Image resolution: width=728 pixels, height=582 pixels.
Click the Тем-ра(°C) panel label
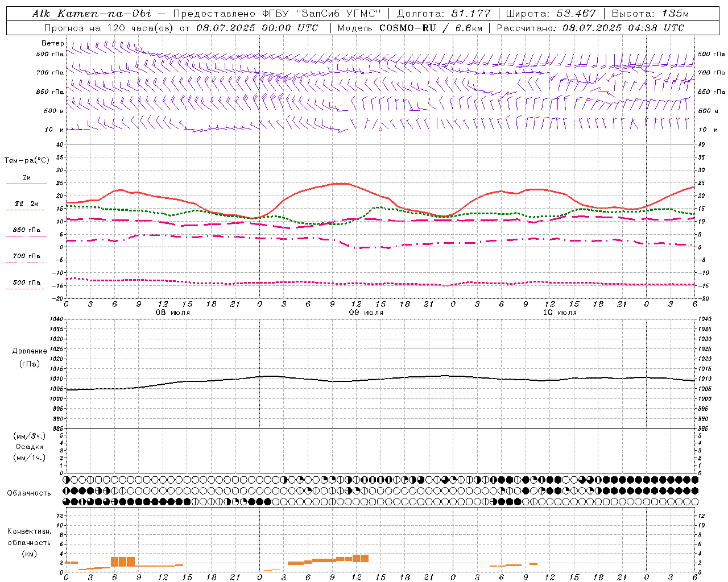point(27,161)
